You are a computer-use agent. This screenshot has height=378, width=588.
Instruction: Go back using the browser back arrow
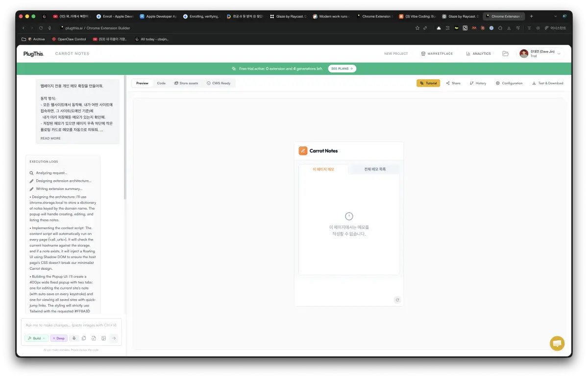tap(23, 28)
